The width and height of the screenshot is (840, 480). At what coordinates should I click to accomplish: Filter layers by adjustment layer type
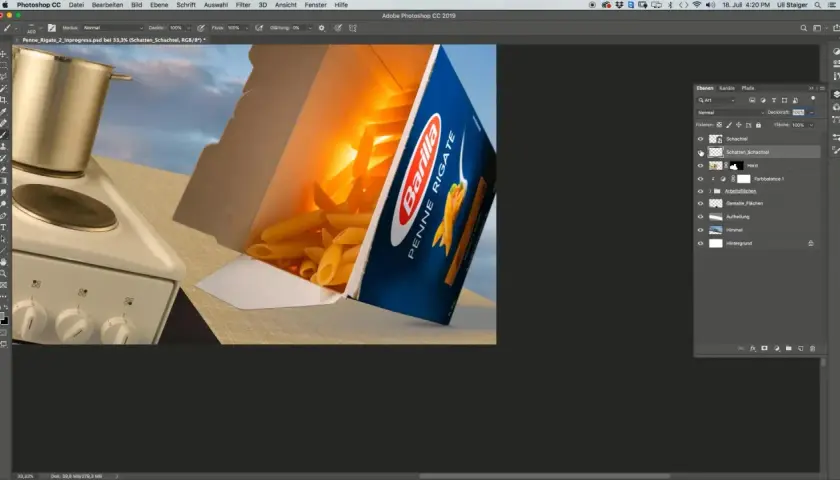pyautogui.click(x=763, y=100)
